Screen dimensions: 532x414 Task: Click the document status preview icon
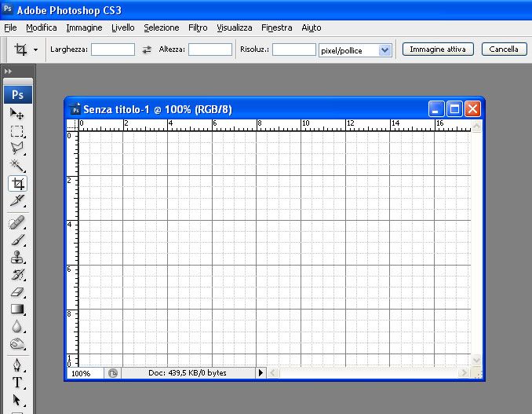coord(113,373)
